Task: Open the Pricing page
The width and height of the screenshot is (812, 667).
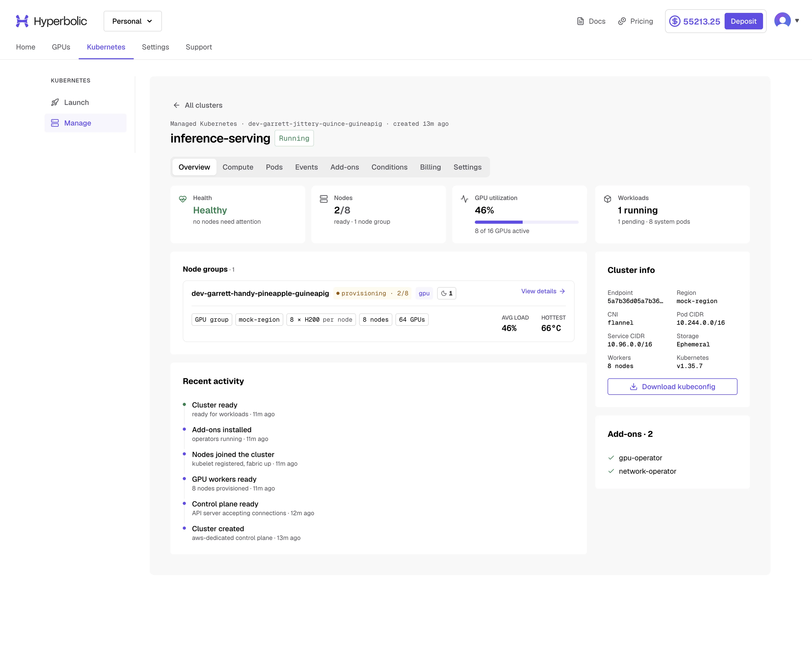Action: coord(635,21)
